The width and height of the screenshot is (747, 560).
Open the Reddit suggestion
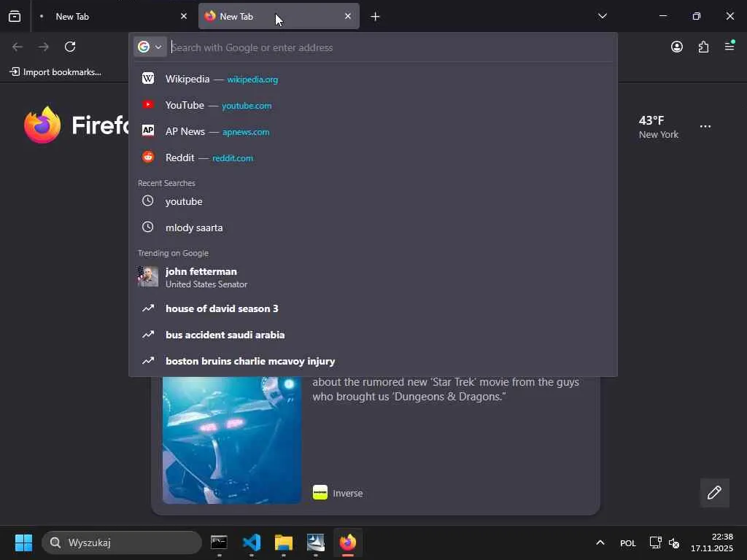point(373,157)
